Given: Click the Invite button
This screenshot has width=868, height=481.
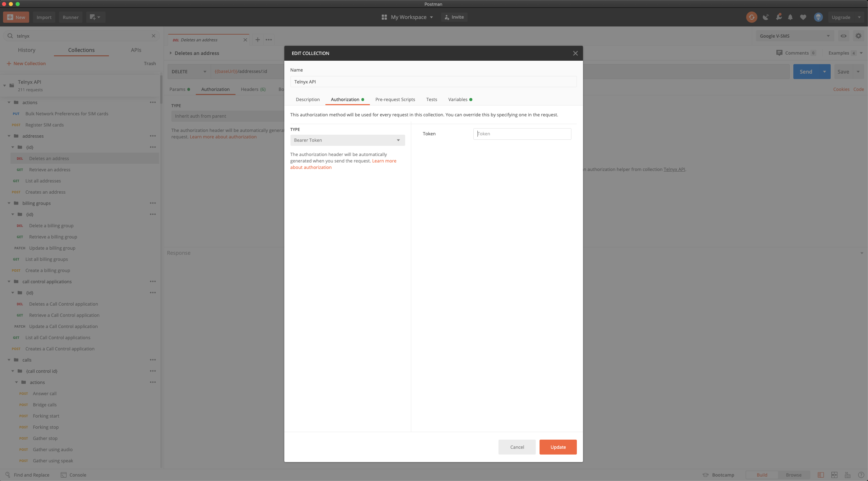Looking at the screenshot, I should [x=454, y=17].
